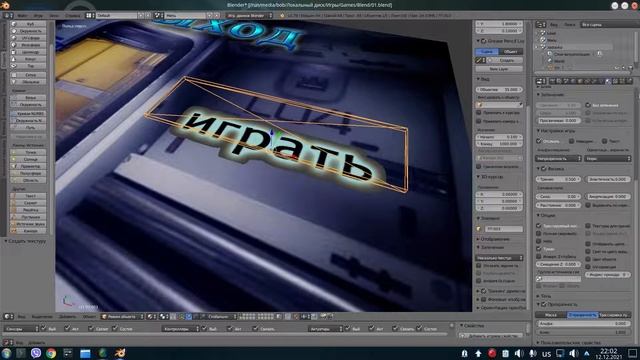Toggle Привязать камеру к виду checkbox
Viewport: 640px width, 360px height.
(479, 121)
